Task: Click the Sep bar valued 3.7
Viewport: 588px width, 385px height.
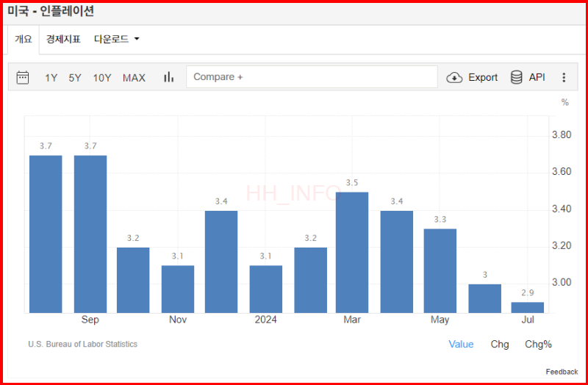Action: tap(90, 234)
